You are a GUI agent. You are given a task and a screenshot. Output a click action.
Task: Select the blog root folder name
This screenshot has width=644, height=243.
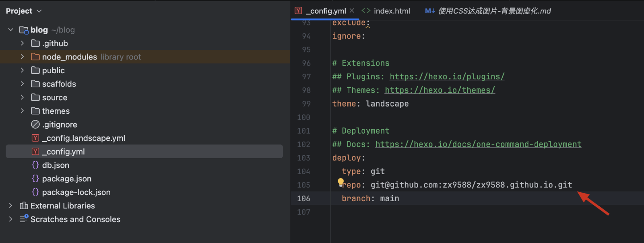click(x=39, y=30)
